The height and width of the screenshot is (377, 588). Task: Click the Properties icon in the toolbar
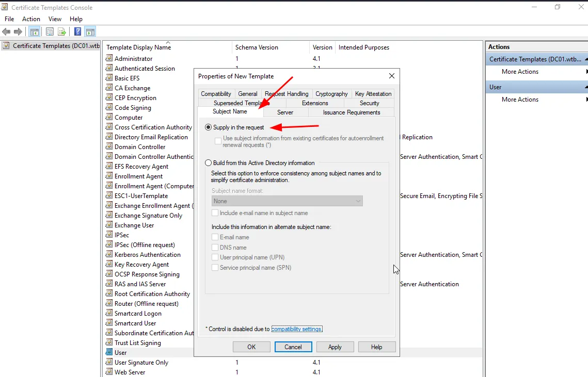[50, 32]
